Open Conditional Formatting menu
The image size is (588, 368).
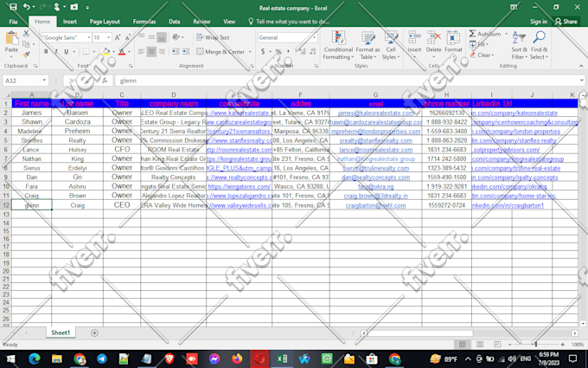pyautogui.click(x=338, y=45)
